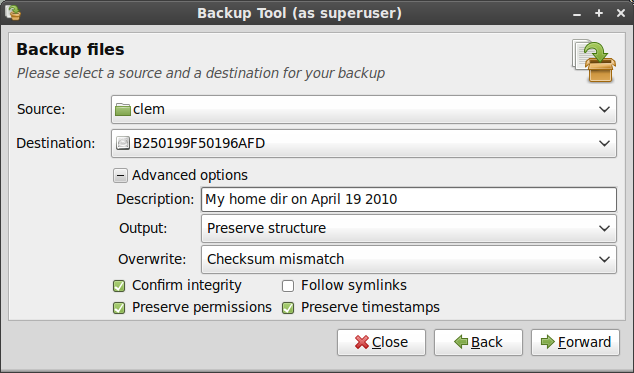Expand the Output Preserve structure dropdown
Screen dimensions: 634x373
tap(409, 228)
